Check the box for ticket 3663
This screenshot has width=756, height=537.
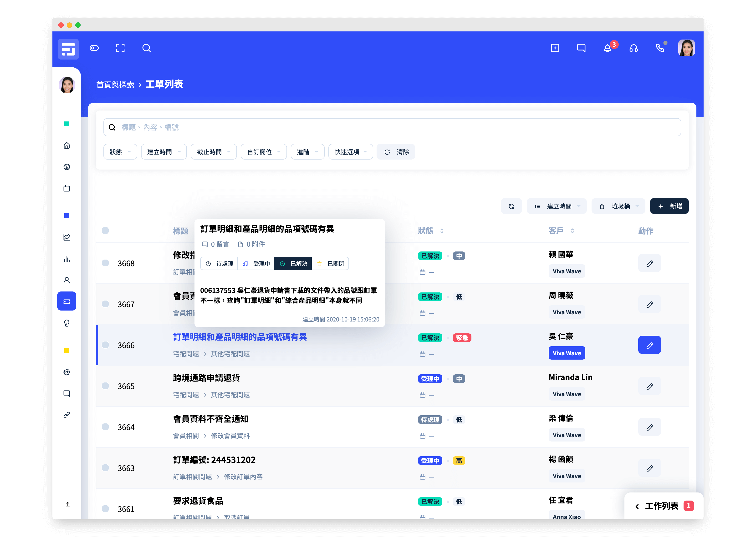pyautogui.click(x=105, y=468)
